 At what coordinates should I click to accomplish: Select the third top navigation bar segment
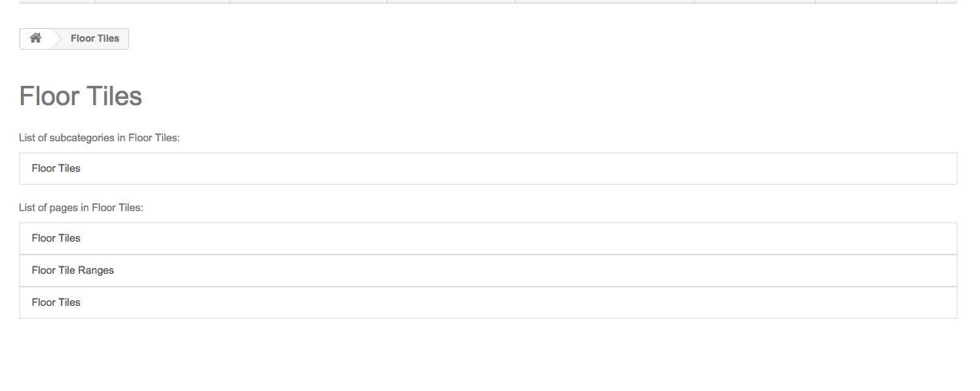[308, 2]
